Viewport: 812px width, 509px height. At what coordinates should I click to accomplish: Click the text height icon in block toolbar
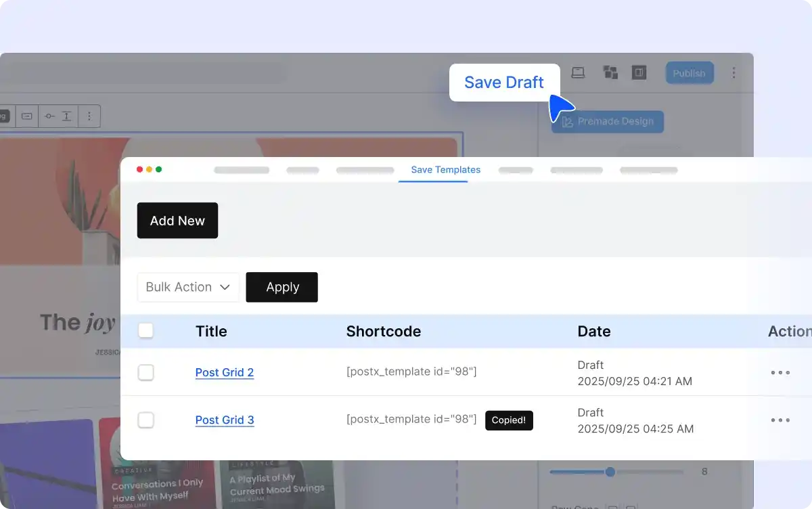66,116
